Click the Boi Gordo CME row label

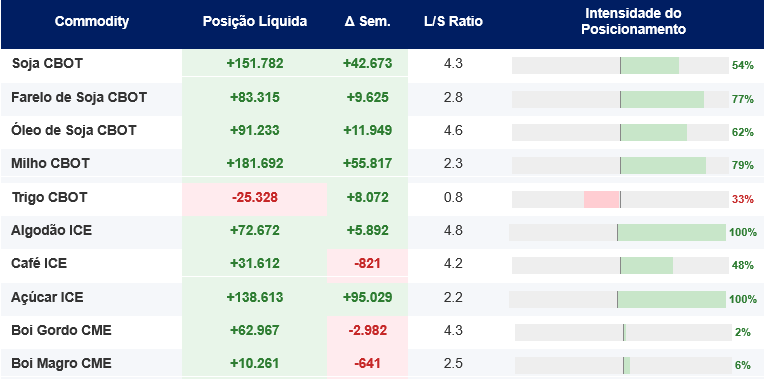[61, 330]
